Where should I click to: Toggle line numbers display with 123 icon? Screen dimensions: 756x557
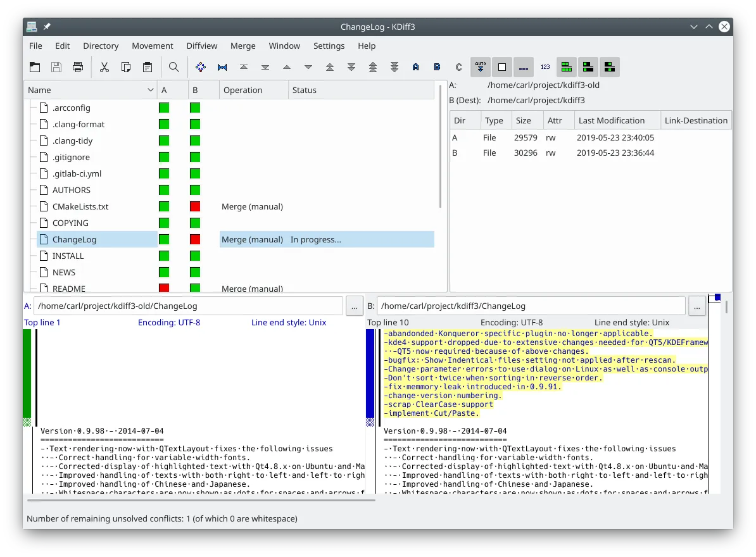pyautogui.click(x=545, y=66)
